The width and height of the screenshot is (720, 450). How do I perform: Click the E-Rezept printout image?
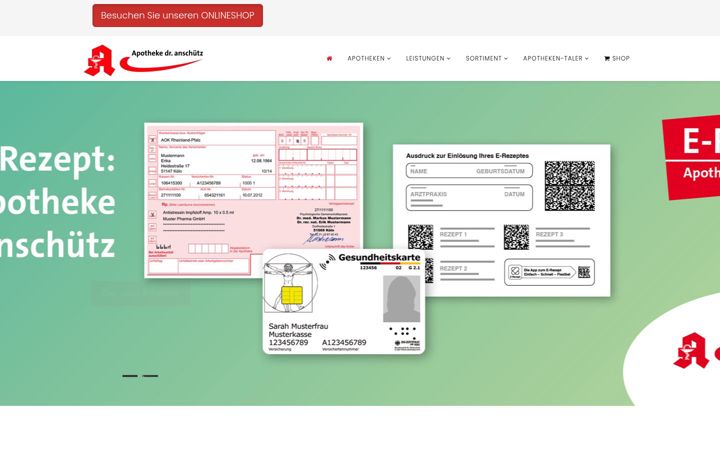tap(501, 220)
